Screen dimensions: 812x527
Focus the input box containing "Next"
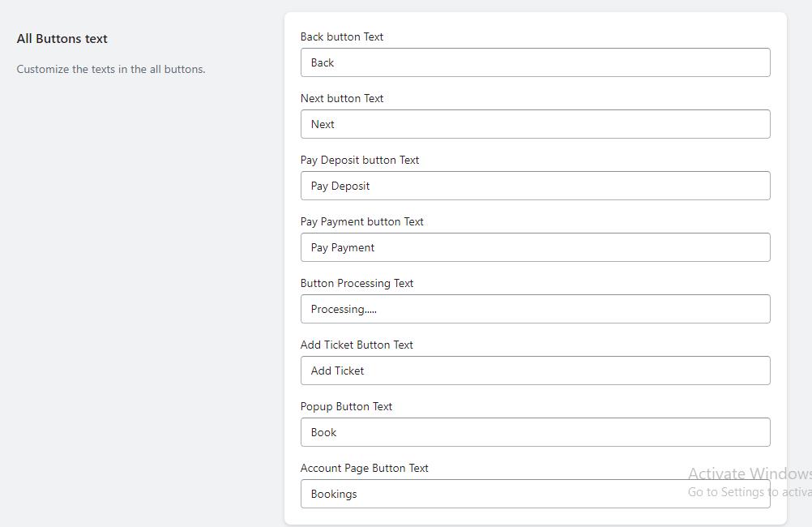point(535,124)
